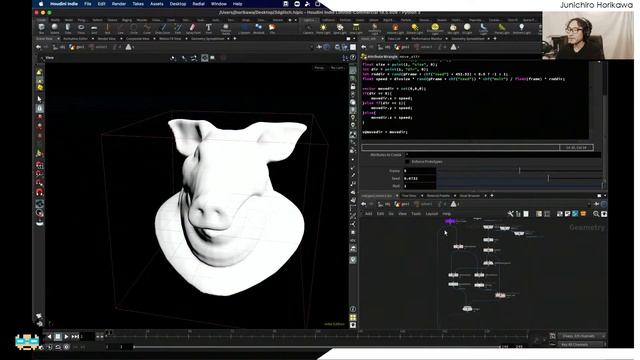The height and width of the screenshot is (360, 640).
Task: Switch to the Render View pane tab
Action: point(106,39)
